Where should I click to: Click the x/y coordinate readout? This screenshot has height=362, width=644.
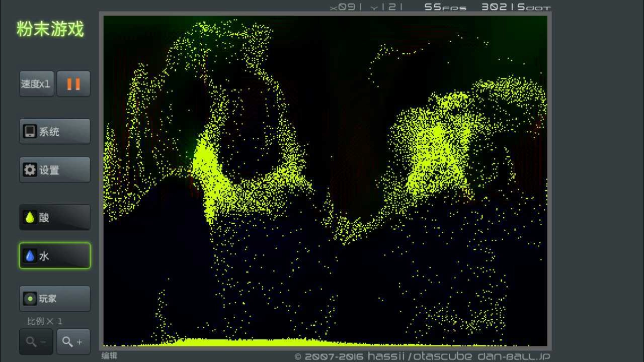[x=366, y=7]
